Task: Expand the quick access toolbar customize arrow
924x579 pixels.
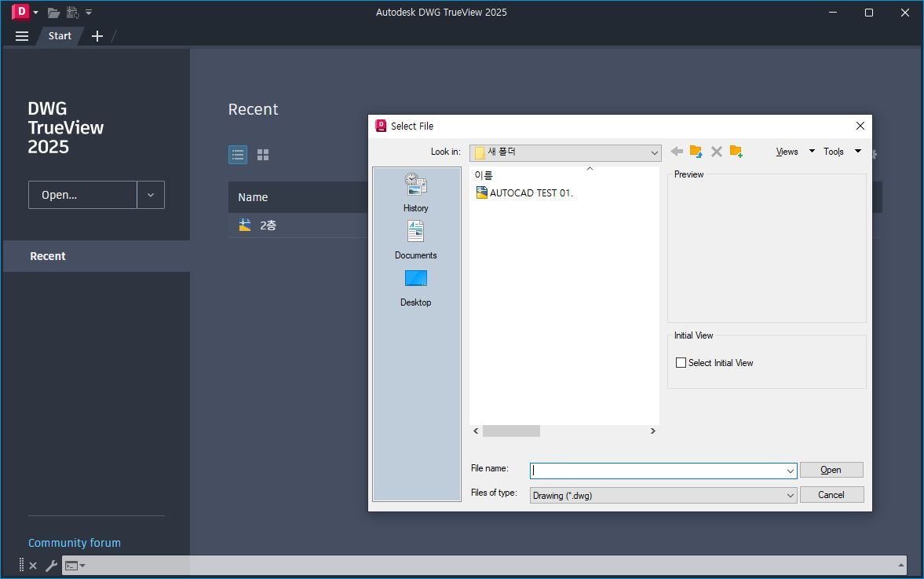Action: point(89,12)
